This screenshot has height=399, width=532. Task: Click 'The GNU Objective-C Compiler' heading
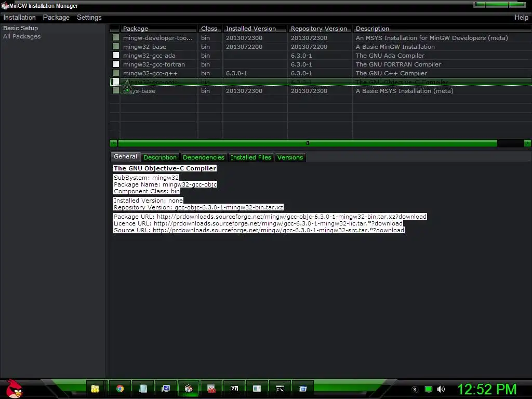(x=165, y=168)
